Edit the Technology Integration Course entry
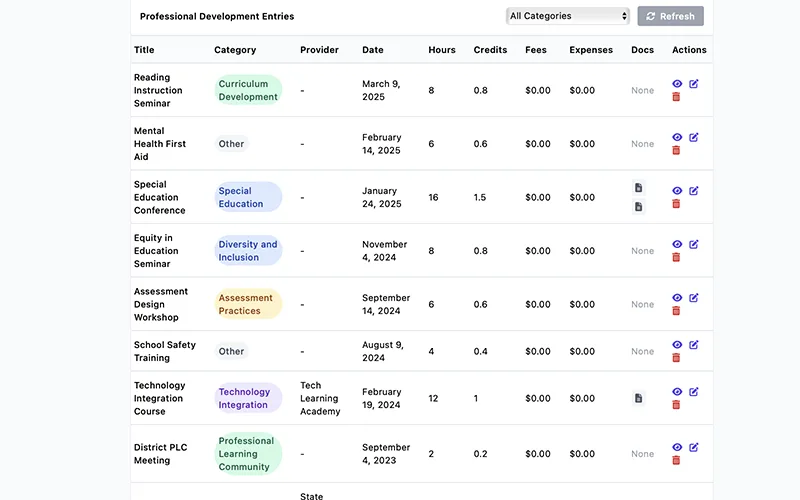Image resolution: width=800 pixels, height=500 pixels. click(693, 392)
